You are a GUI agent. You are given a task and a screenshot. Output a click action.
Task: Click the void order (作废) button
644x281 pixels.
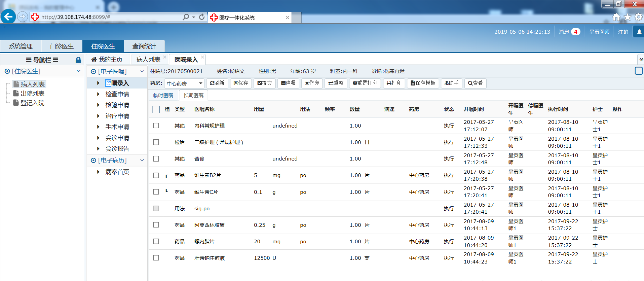pos(312,83)
